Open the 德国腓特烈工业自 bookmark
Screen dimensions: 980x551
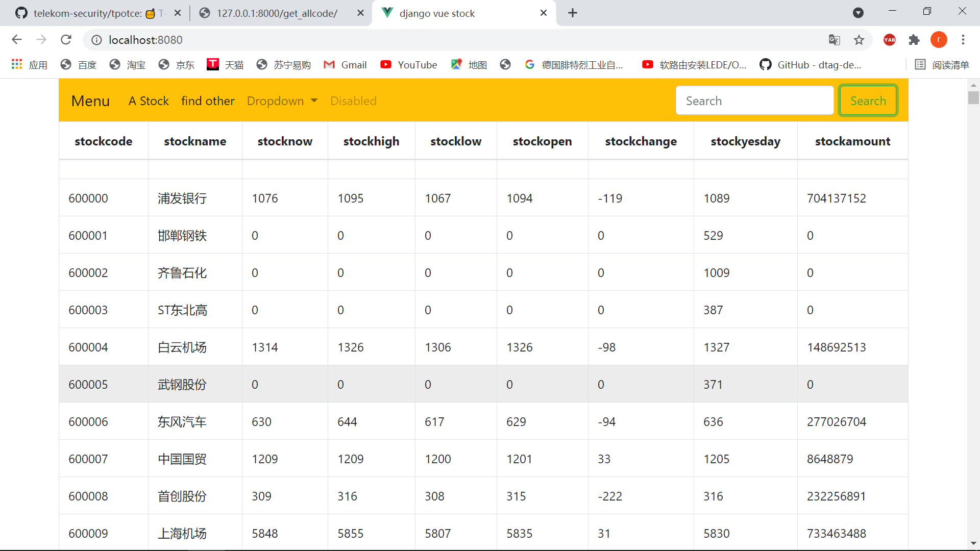[x=574, y=65]
